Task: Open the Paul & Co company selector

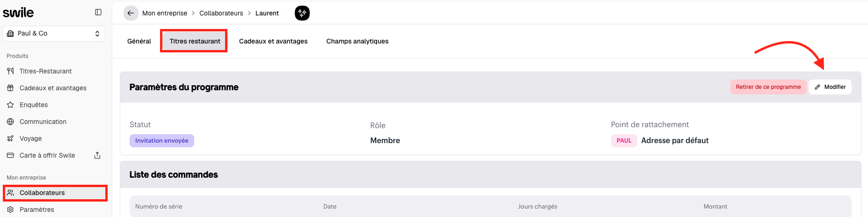Action: (x=54, y=34)
